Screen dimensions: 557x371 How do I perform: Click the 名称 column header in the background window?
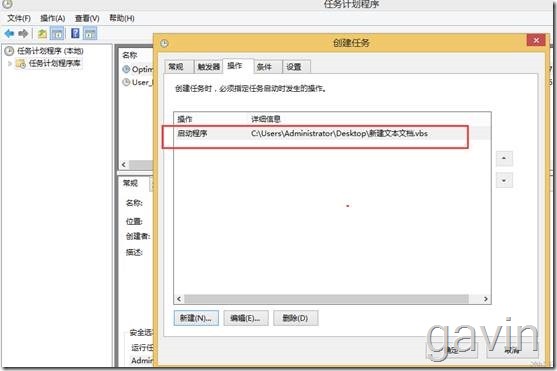coord(130,55)
